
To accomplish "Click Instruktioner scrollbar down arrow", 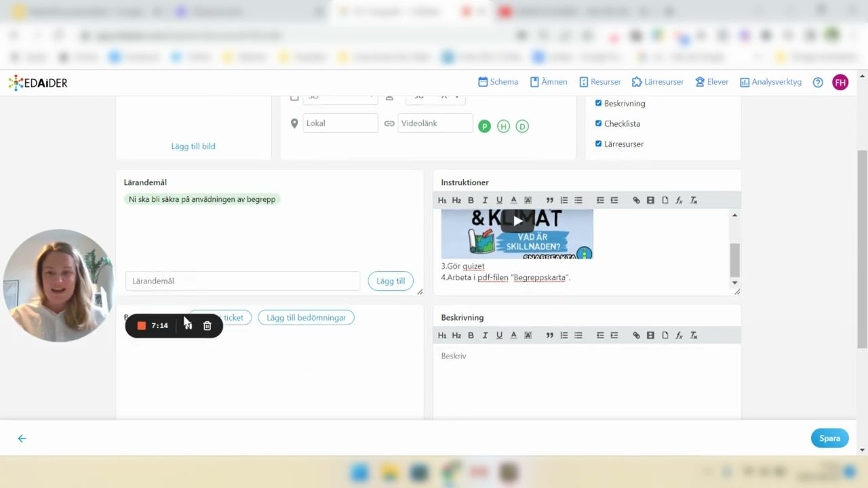I will pyautogui.click(x=735, y=283).
